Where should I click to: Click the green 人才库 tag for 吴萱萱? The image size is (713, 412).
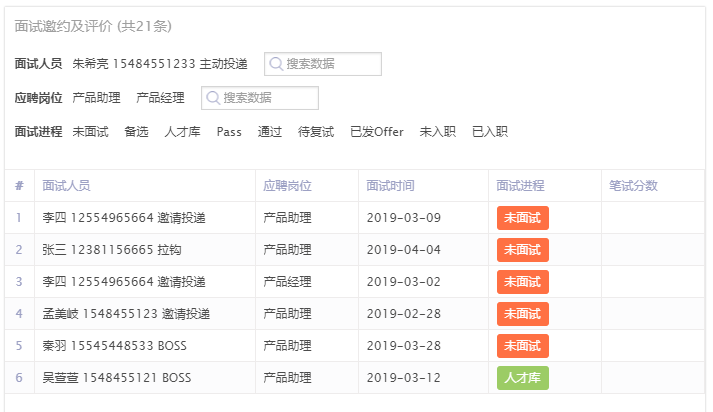(x=522, y=378)
